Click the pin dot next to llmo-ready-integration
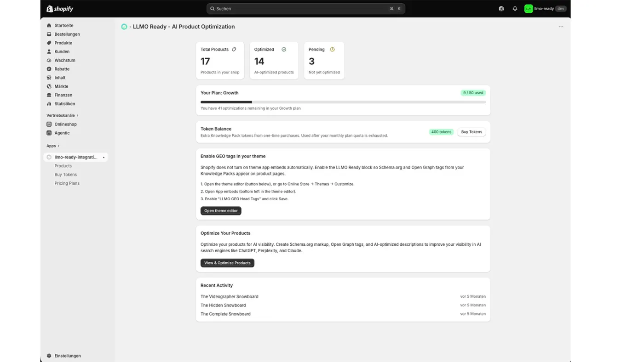The height and width of the screenshot is (362, 644). point(104,158)
